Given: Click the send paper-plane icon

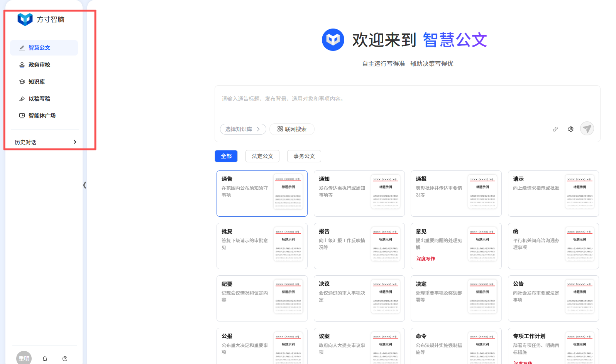Looking at the screenshot, I should pyautogui.click(x=587, y=128).
